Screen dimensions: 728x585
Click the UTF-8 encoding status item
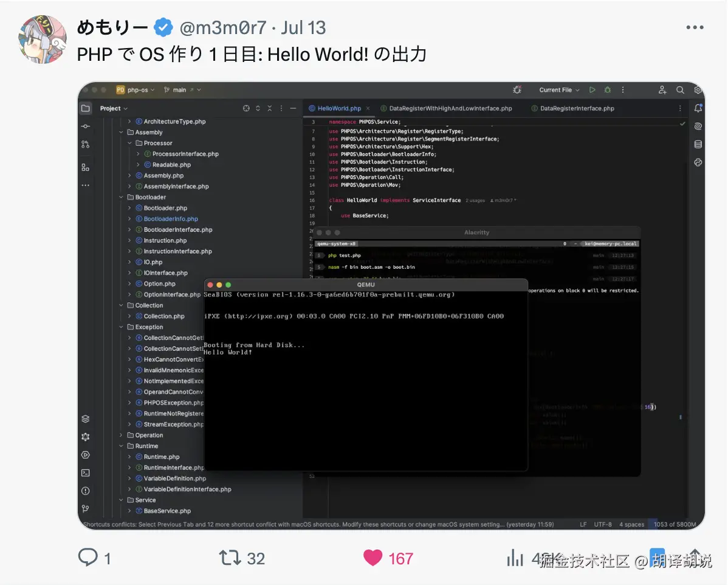(603, 524)
